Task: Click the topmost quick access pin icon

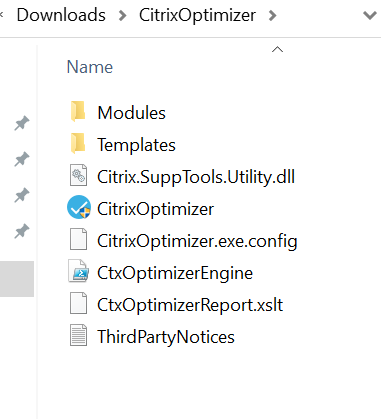Action: click(22, 123)
